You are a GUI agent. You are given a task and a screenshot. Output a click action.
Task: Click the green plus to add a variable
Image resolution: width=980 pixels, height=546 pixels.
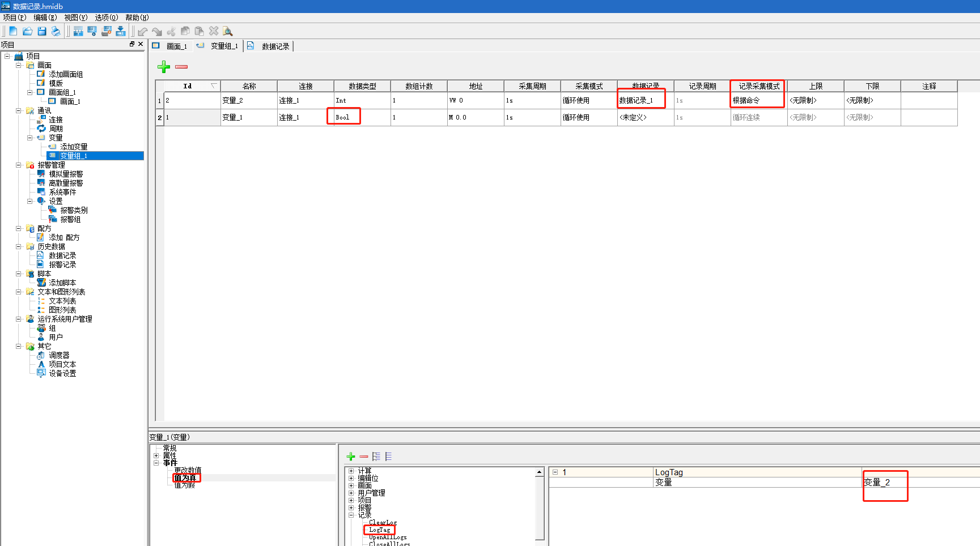[164, 67]
